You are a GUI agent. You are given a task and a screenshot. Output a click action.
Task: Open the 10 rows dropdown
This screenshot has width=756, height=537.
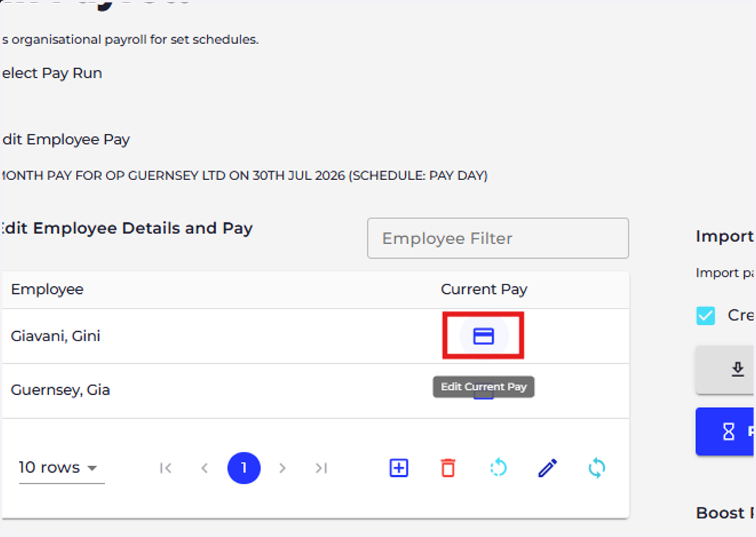pos(61,468)
